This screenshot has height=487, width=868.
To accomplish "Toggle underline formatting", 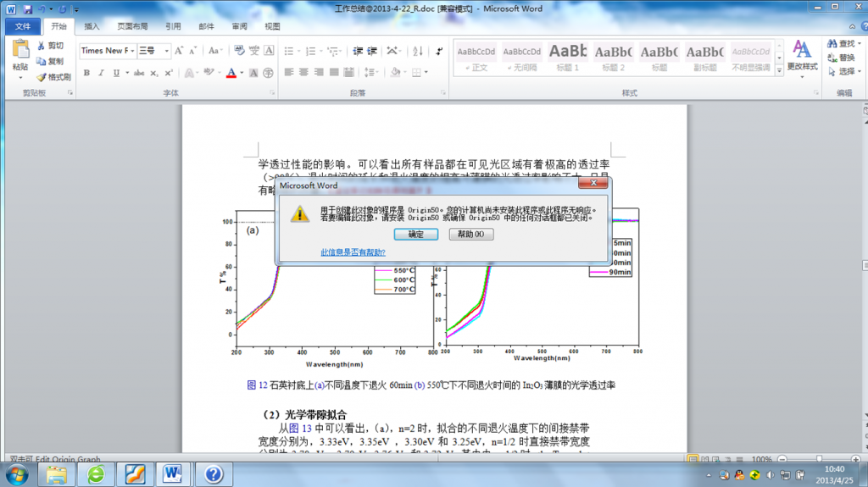I will [x=115, y=73].
